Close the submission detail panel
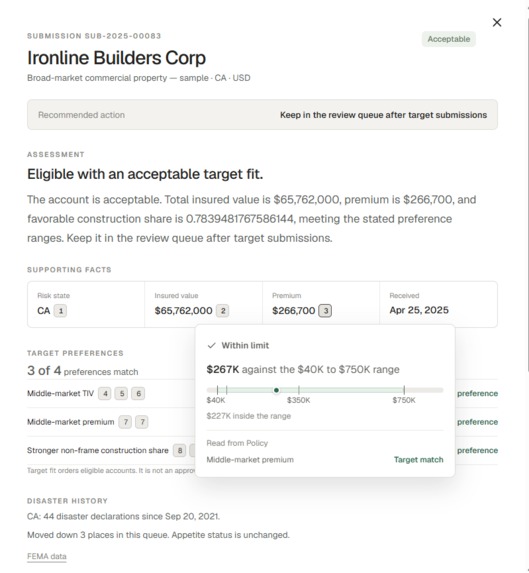The height and width of the screenshot is (573, 529). click(497, 23)
